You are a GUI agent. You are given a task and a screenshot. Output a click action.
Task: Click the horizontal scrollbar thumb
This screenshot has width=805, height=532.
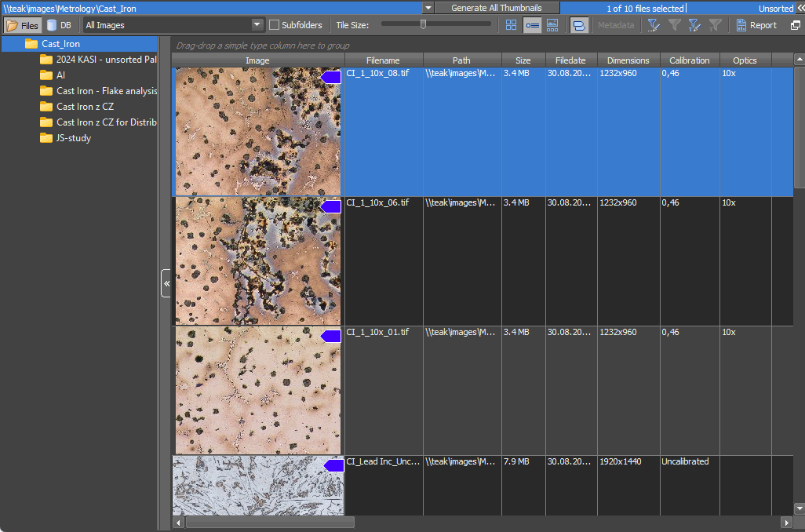(x=270, y=523)
